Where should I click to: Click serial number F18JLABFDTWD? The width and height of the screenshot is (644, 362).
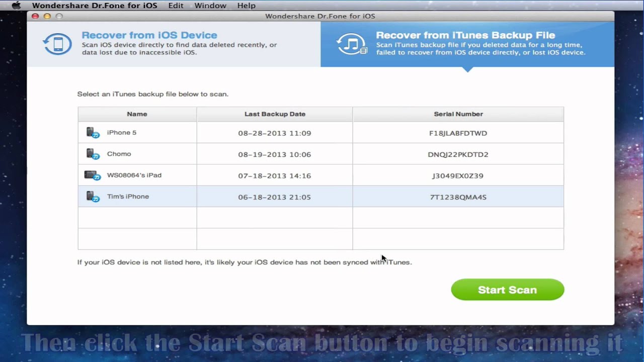(458, 133)
